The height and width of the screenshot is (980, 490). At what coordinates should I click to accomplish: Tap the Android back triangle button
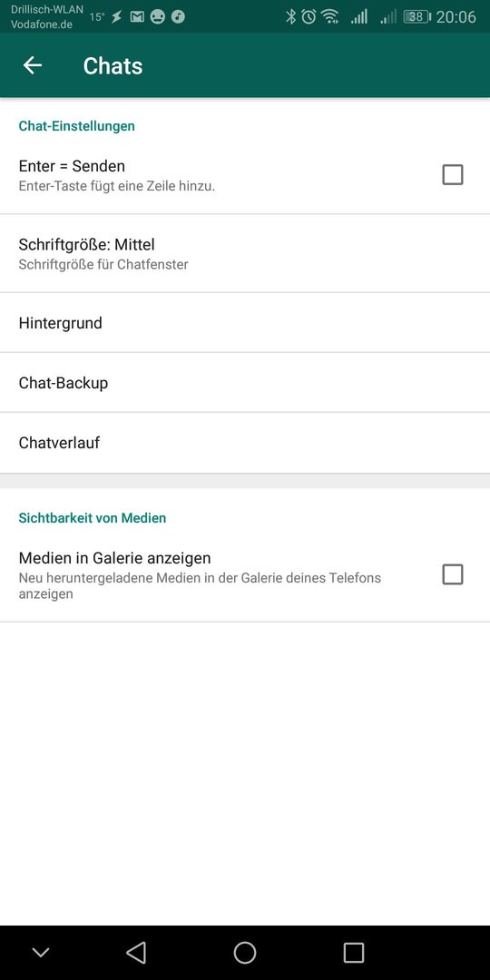[x=135, y=953]
